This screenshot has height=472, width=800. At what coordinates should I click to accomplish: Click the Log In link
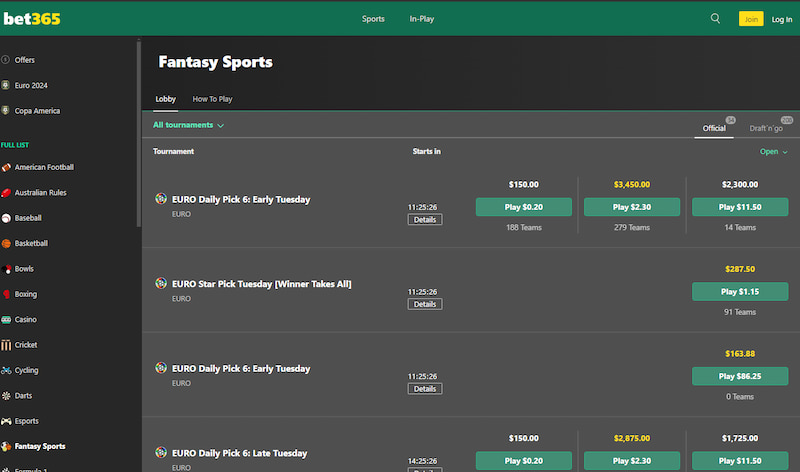tap(782, 19)
